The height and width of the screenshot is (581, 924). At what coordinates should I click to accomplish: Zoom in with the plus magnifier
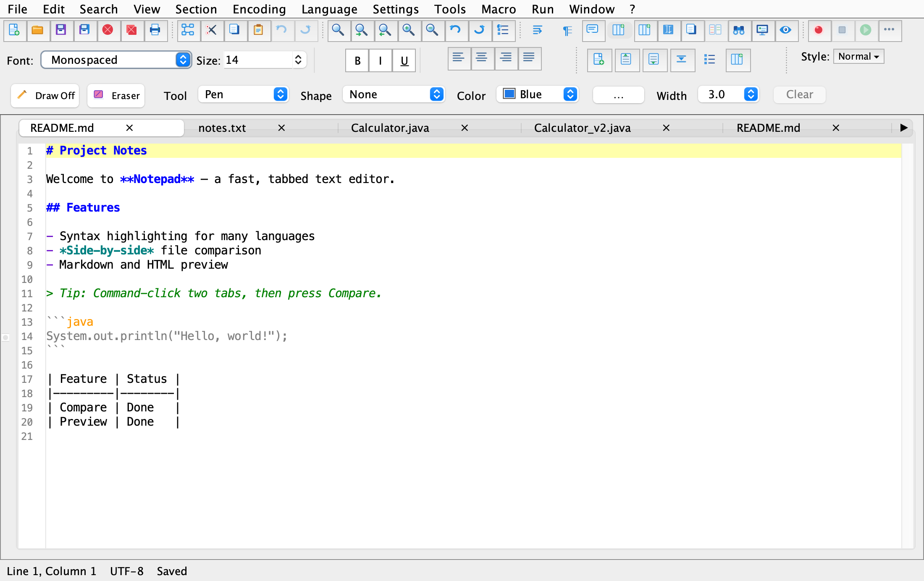tap(409, 30)
